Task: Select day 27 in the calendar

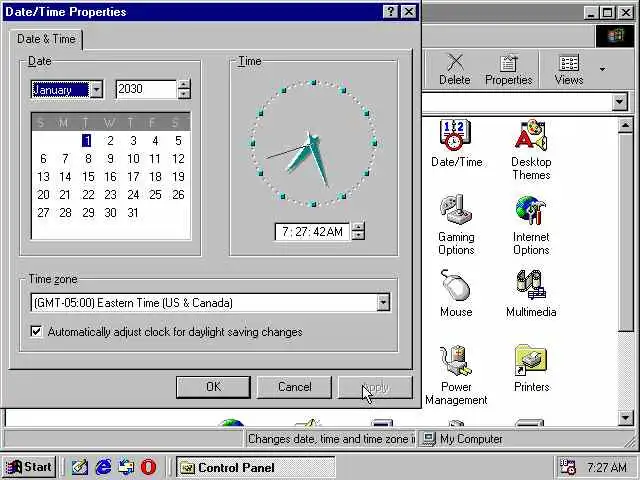Action: pyautogui.click(x=43, y=212)
